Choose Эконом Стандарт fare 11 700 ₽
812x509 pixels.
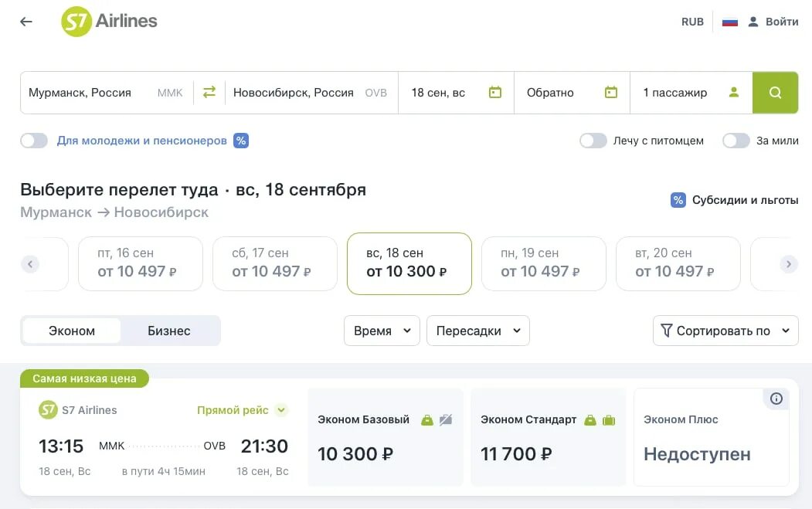(549, 437)
